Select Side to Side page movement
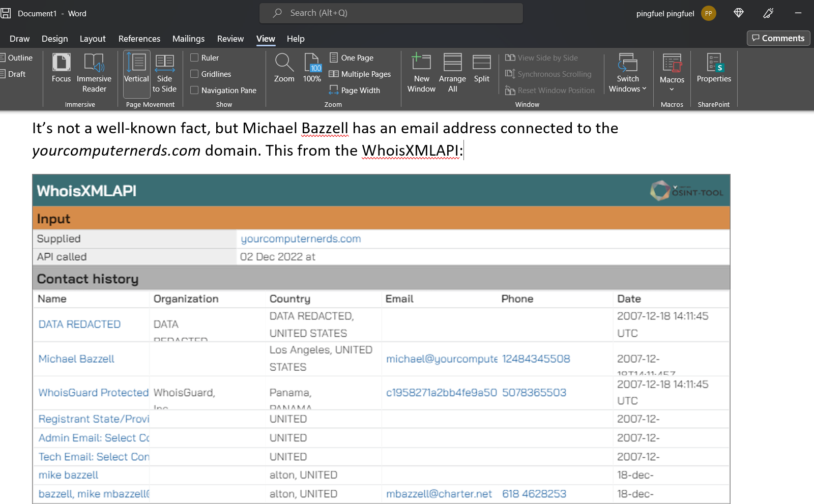The height and width of the screenshot is (504, 814). click(164, 73)
